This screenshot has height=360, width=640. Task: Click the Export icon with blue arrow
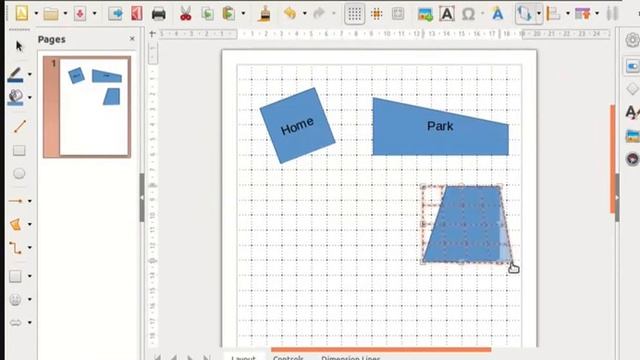coord(116,14)
